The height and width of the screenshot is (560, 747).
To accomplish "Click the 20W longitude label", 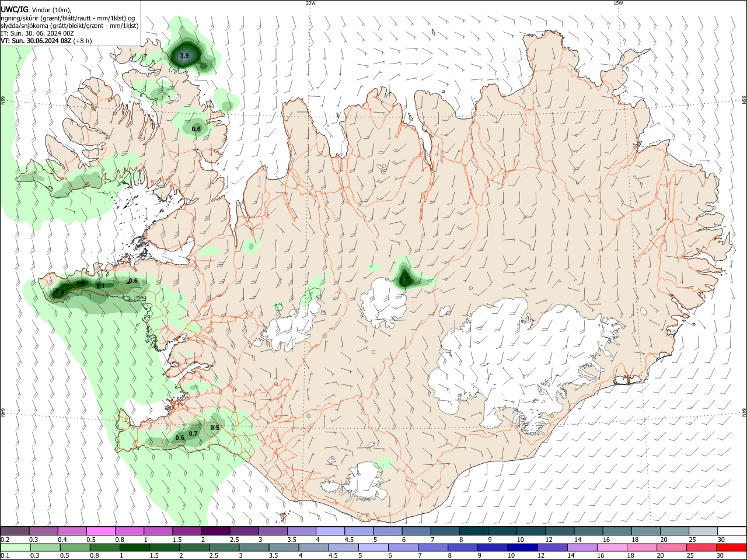I will coord(310,3).
